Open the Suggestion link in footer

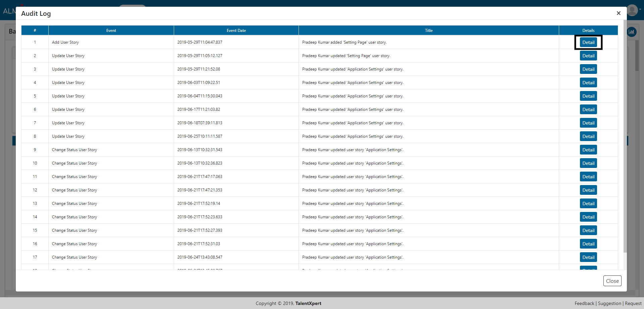point(609,303)
